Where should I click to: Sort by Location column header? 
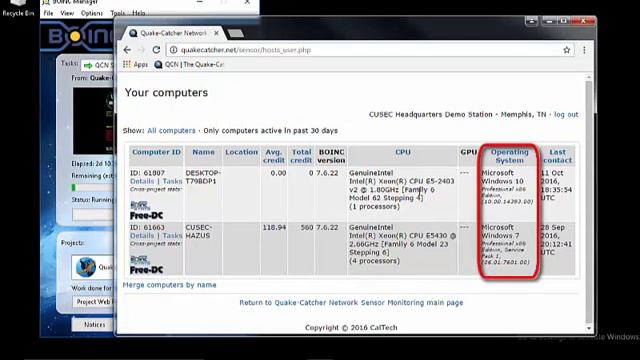(241, 152)
